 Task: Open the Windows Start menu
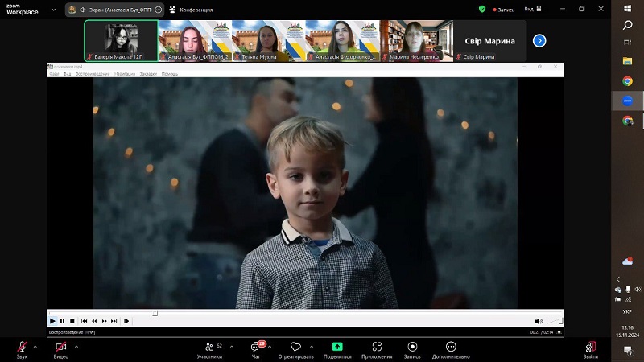click(x=627, y=9)
